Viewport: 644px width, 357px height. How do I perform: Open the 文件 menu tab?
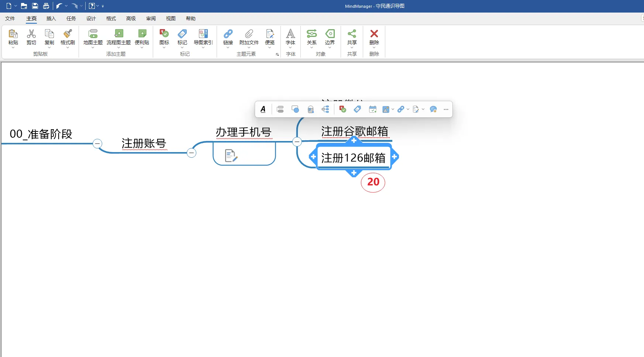10,18
